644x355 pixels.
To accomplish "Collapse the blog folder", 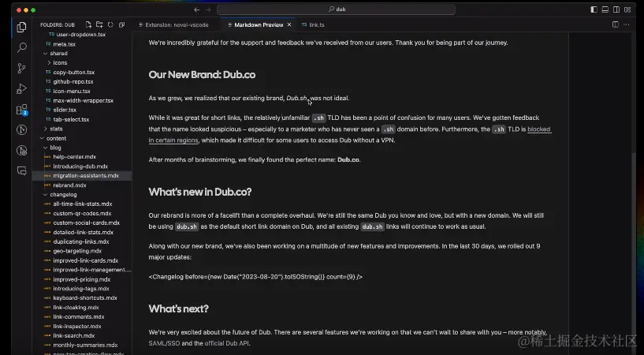I will [x=55, y=148].
